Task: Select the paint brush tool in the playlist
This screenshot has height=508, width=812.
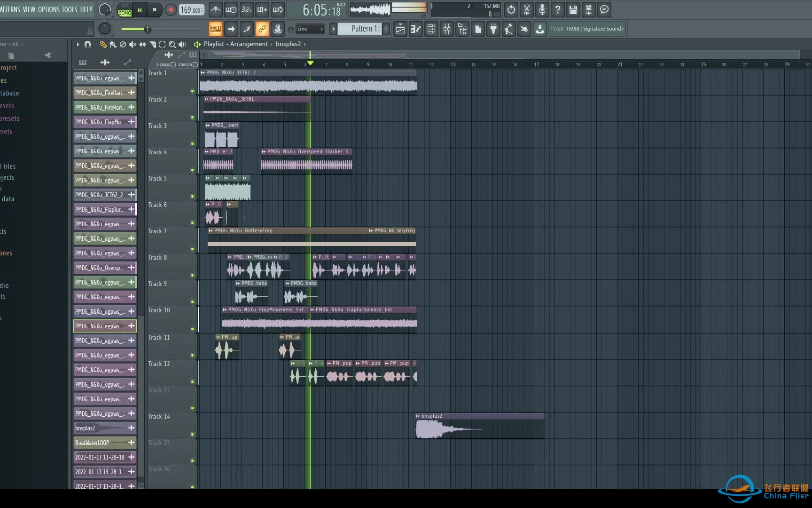Action: click(113, 44)
